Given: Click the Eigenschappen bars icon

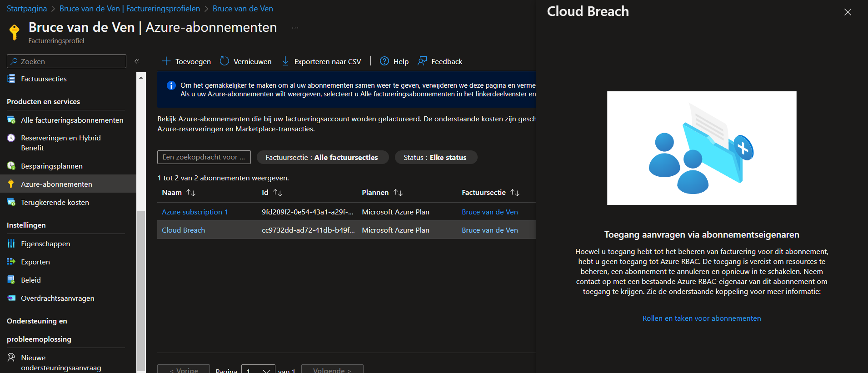Looking at the screenshot, I should click(11, 244).
